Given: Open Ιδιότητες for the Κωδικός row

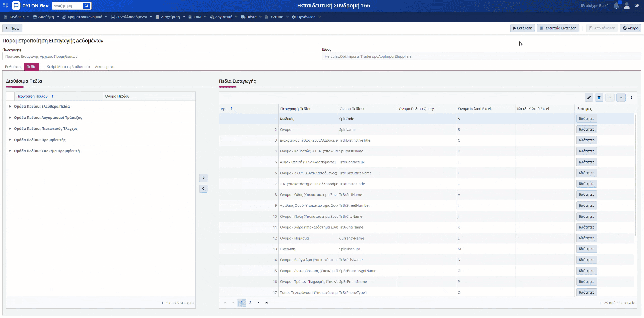Looking at the screenshot, I should tap(586, 119).
